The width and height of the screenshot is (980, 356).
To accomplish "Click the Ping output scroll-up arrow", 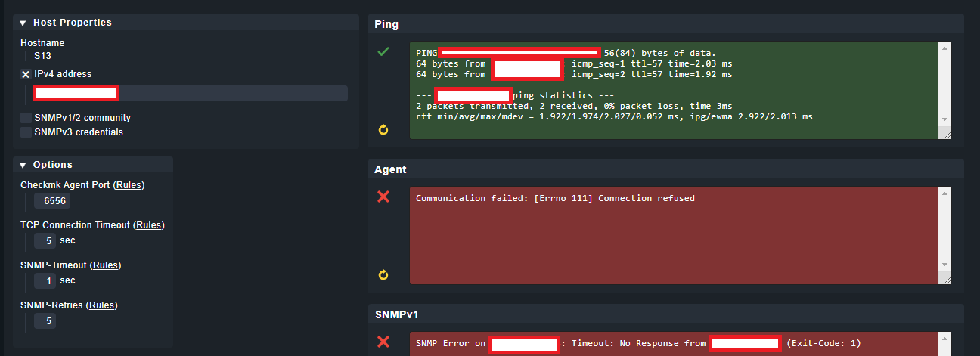I will pyautogui.click(x=944, y=48).
